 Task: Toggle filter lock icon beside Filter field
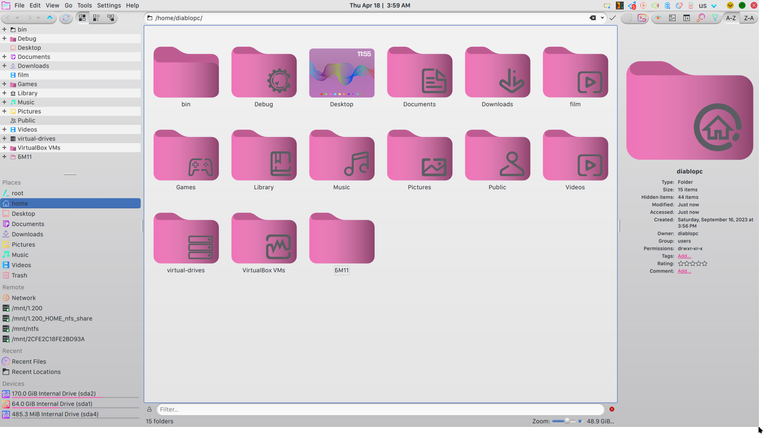[x=149, y=409]
